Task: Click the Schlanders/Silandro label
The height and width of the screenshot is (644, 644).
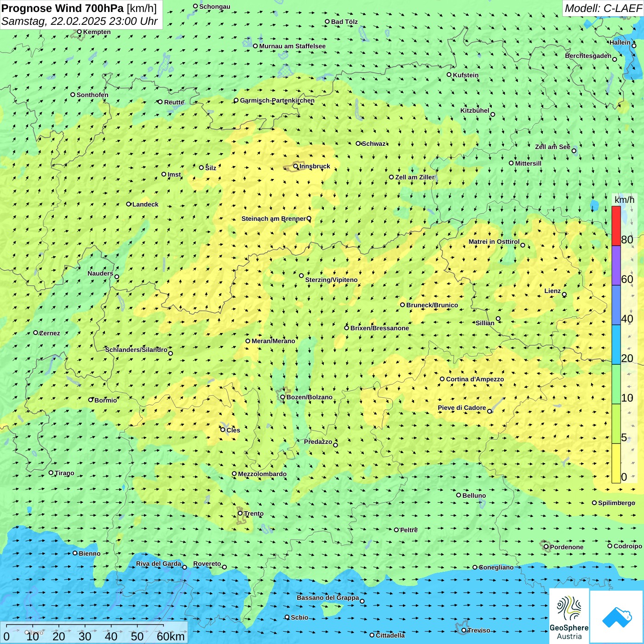Action: 136,350
